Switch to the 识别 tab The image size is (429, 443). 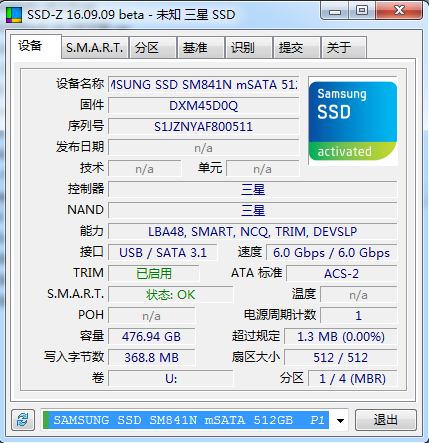click(x=248, y=48)
